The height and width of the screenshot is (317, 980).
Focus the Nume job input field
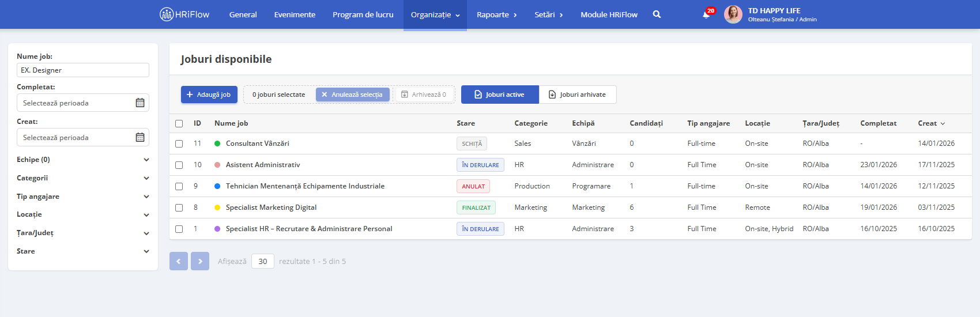(83, 70)
